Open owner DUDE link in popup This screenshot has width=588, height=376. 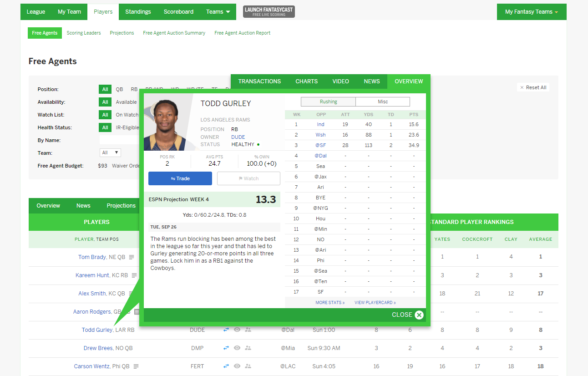(x=238, y=137)
